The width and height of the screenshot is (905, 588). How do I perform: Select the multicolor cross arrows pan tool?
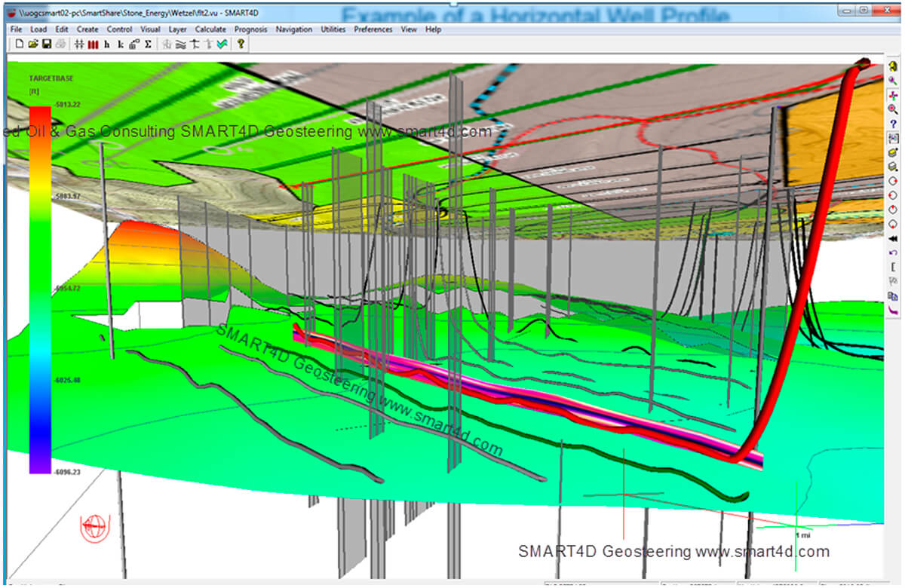tap(893, 95)
